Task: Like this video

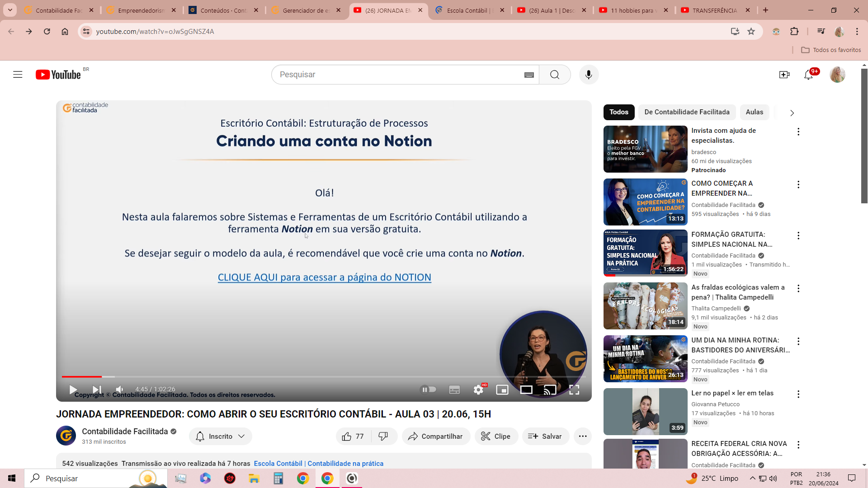Action: tap(354, 436)
